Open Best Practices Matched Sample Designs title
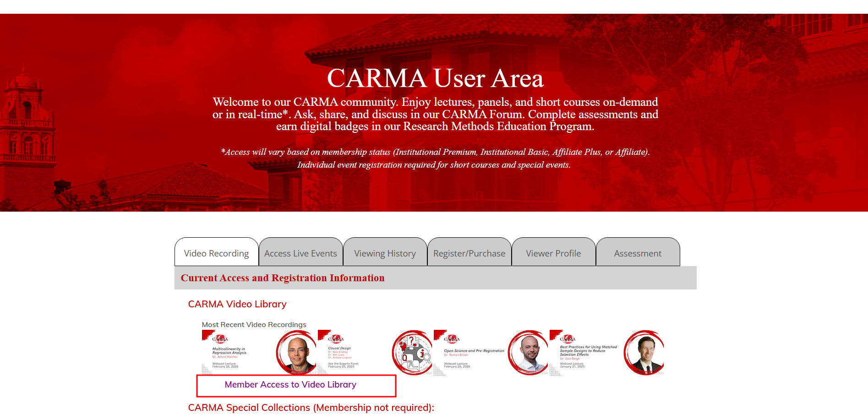 click(588, 350)
